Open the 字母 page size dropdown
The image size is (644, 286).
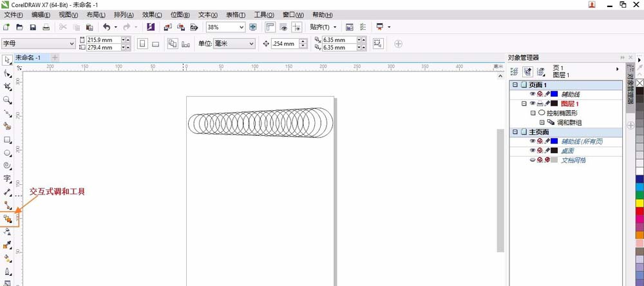[x=71, y=44]
